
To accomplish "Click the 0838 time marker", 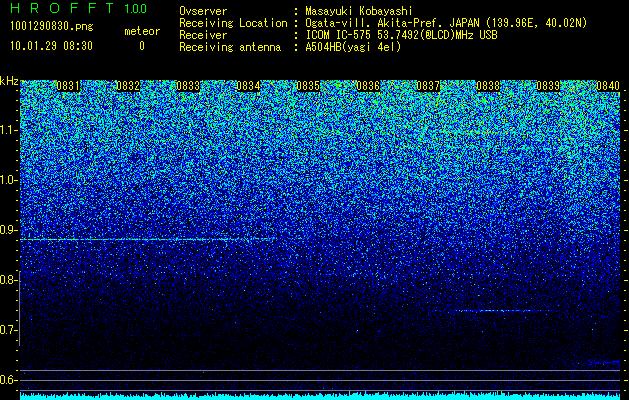I will point(488,86).
